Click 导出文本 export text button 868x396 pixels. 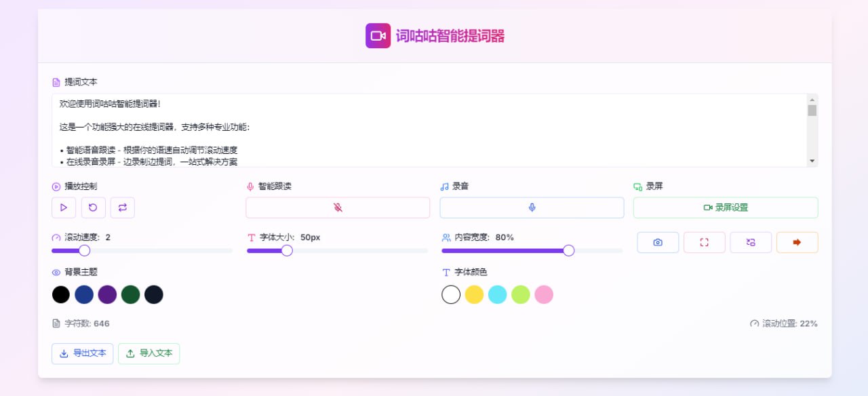click(83, 353)
